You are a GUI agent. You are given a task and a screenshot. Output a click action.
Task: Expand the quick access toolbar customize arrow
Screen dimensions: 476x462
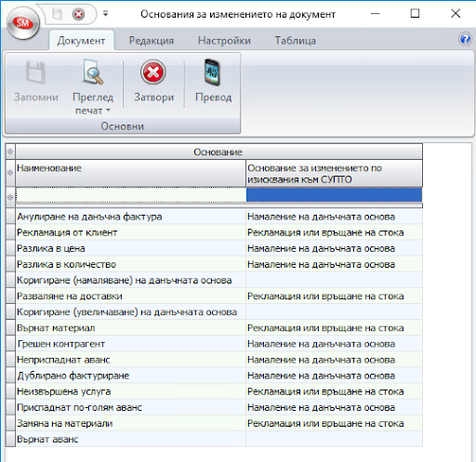[105, 14]
